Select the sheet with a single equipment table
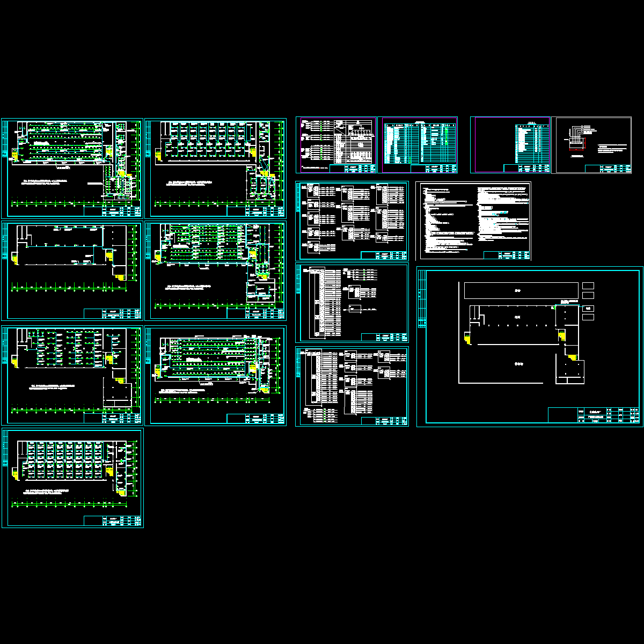 click(510, 145)
